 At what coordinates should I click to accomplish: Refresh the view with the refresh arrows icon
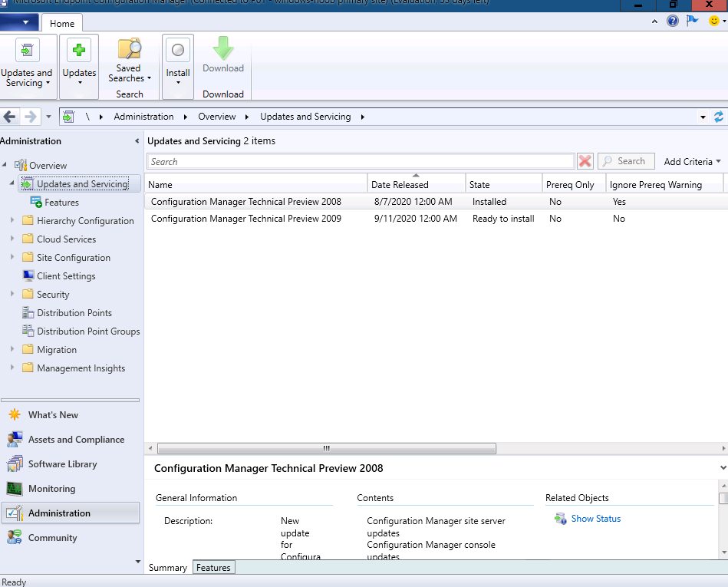(x=718, y=117)
